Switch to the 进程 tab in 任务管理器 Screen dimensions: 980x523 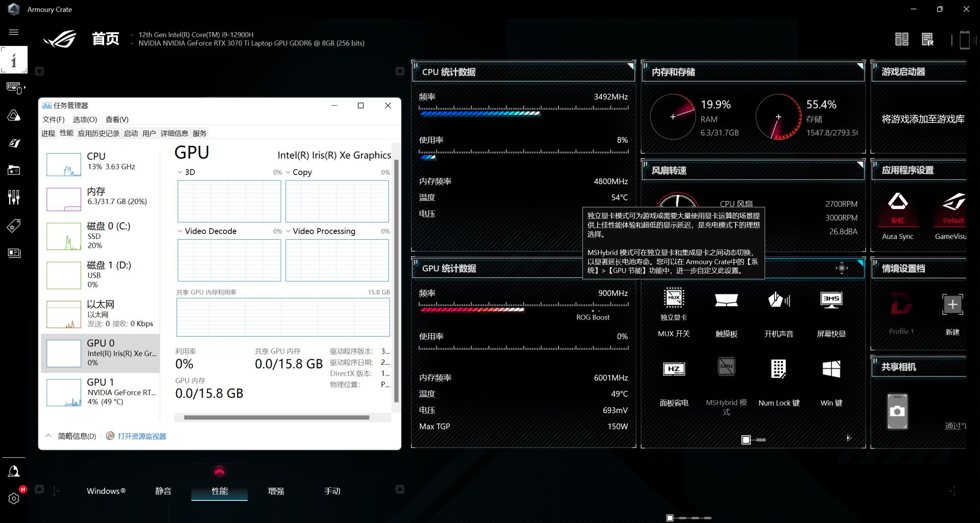coord(48,133)
